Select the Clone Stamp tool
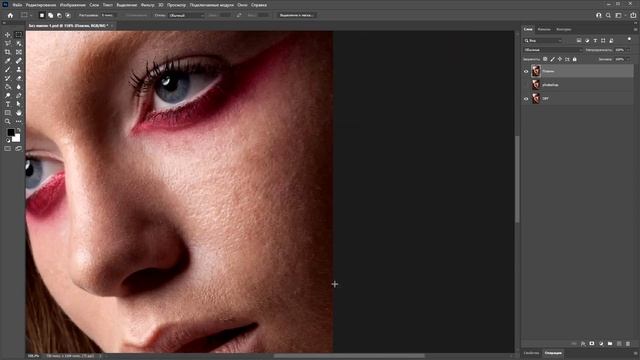The image size is (640, 360). 19,69
